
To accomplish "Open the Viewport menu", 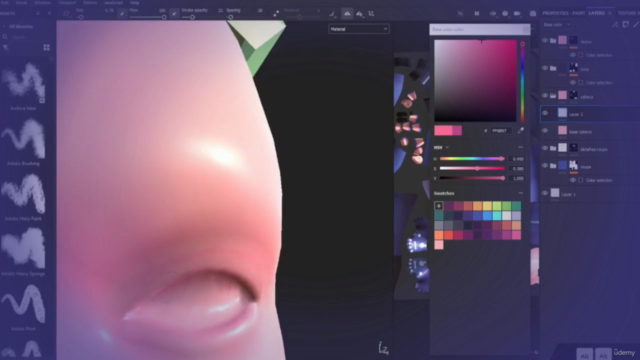I will [67, 2].
